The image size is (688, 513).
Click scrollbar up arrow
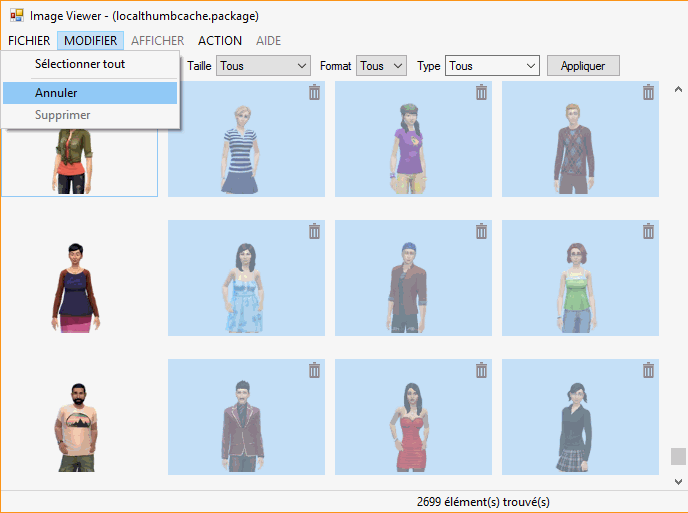point(678,90)
